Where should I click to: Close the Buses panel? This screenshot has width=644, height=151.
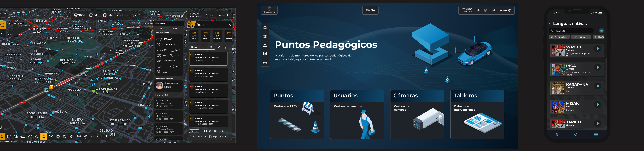pyautogui.click(x=229, y=25)
